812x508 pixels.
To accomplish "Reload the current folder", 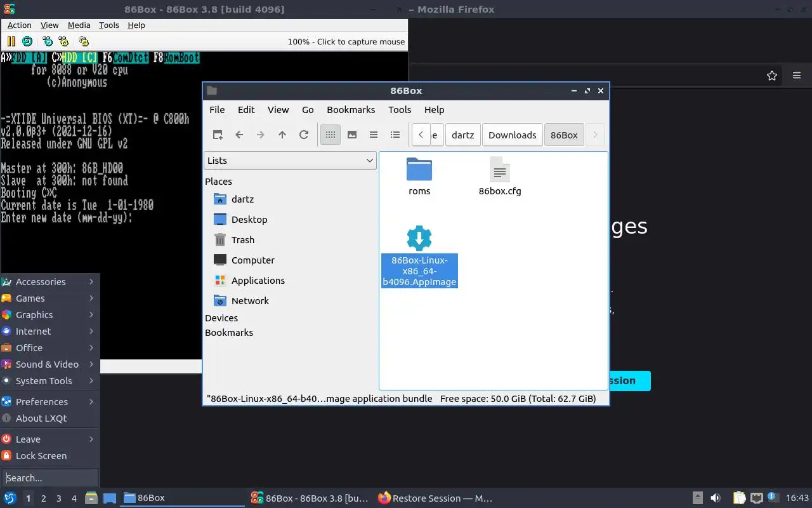I will point(304,135).
